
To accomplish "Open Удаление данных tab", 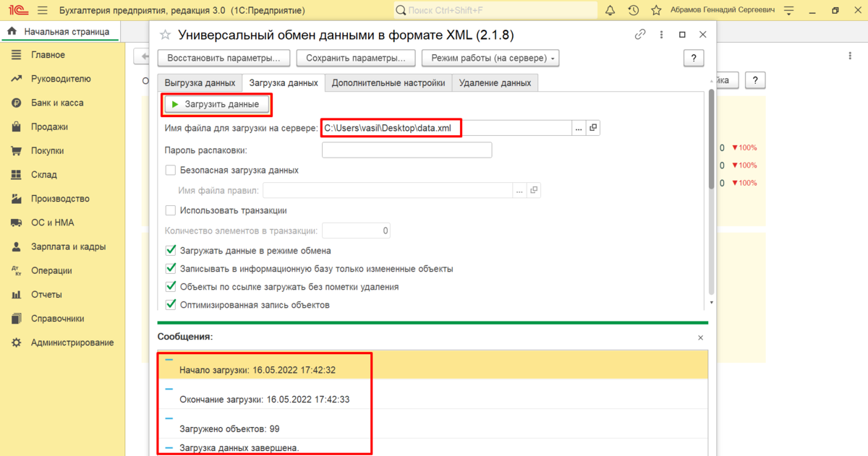I will (495, 83).
